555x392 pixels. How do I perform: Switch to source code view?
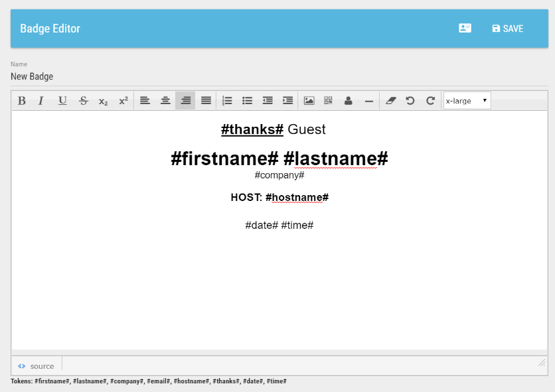coord(37,366)
